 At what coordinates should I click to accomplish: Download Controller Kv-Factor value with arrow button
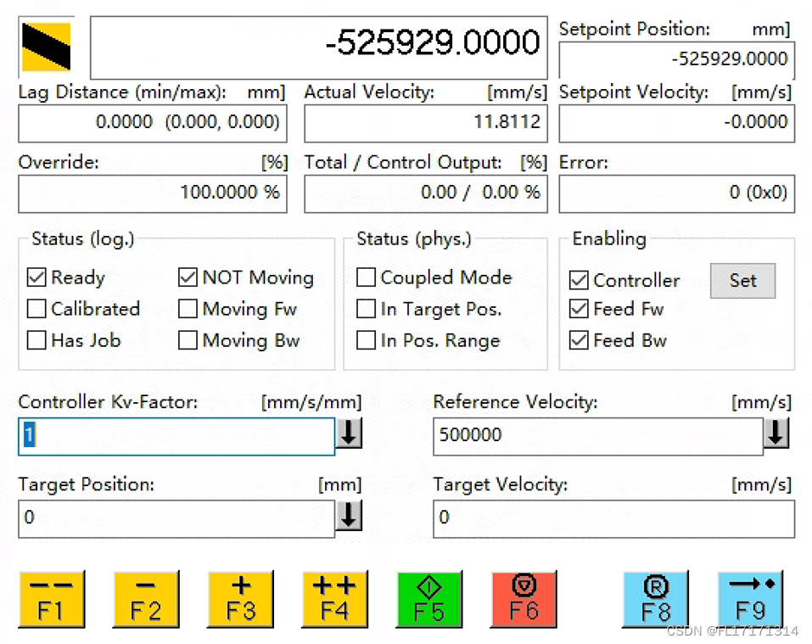point(349,433)
